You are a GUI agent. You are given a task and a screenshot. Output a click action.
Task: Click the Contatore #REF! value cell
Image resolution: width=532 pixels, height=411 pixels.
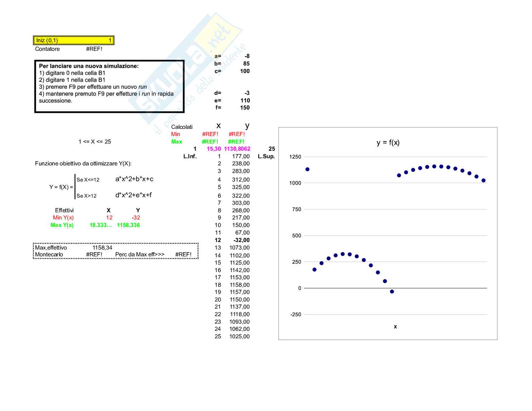pos(94,49)
